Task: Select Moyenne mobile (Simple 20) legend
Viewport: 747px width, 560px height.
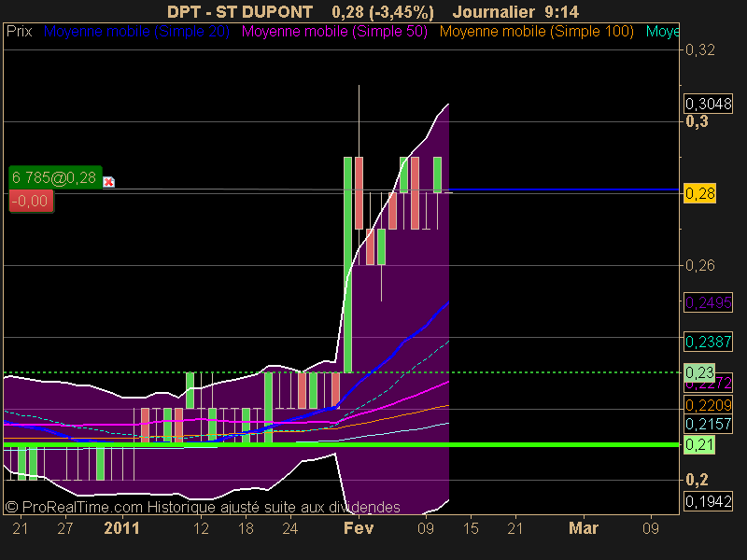Action: [136, 32]
